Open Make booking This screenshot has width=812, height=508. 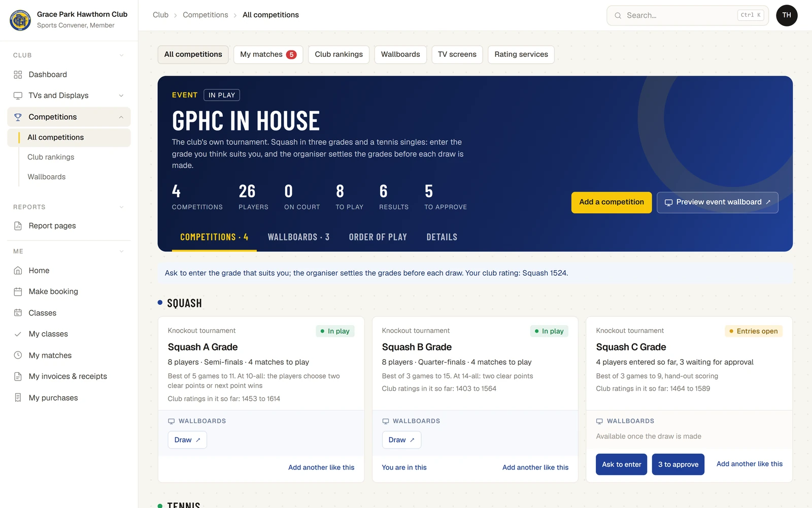pyautogui.click(x=69, y=292)
